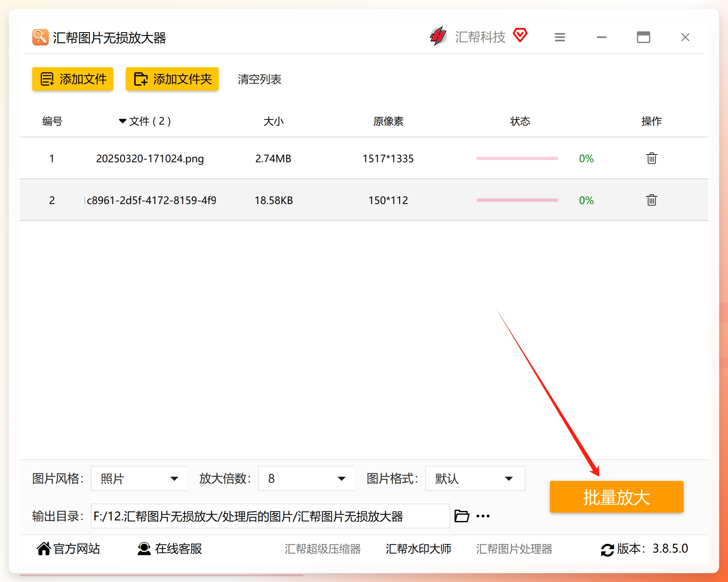Click the 编号 column header

52,121
